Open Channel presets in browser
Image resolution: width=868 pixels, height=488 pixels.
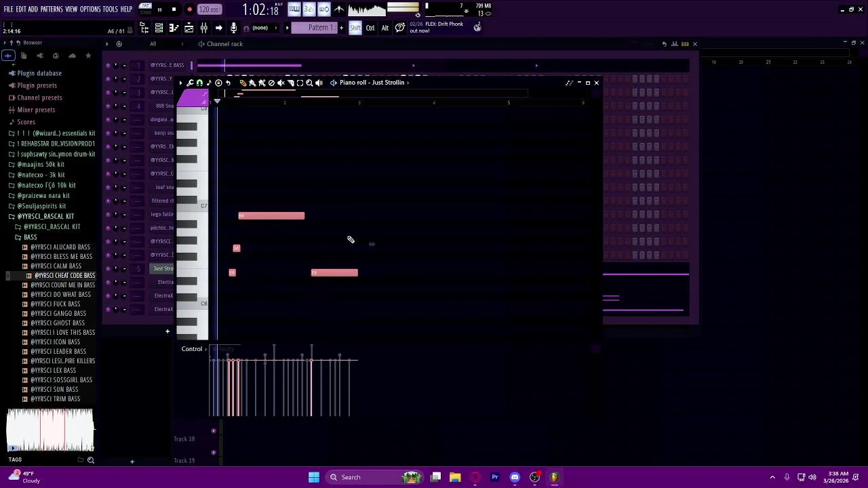[x=39, y=98]
